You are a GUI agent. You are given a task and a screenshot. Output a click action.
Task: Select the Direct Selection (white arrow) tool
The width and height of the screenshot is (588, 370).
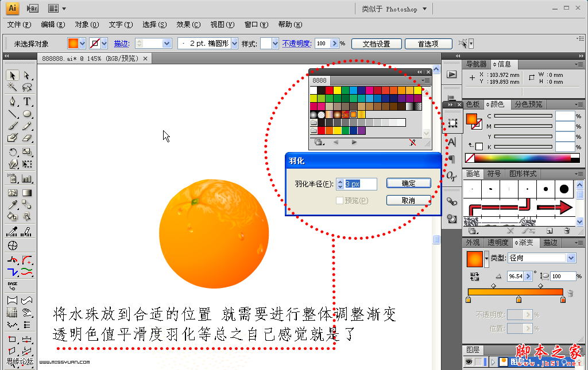click(x=26, y=75)
